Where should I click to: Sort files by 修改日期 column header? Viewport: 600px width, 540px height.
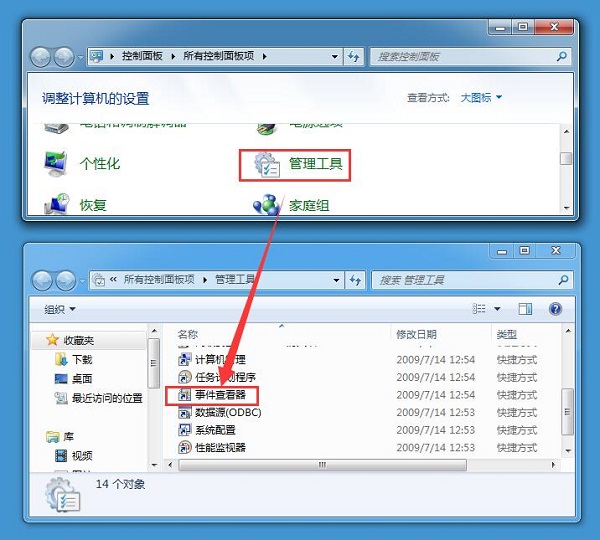418,334
